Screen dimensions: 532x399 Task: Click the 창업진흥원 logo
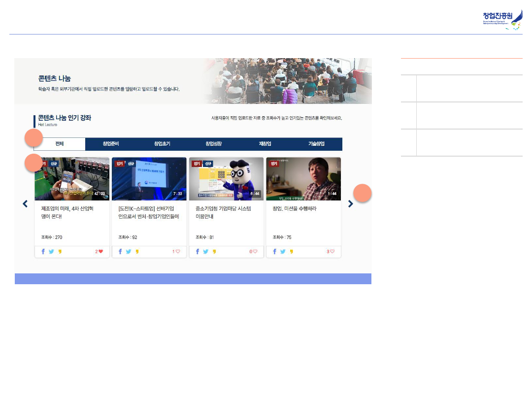tap(502, 20)
